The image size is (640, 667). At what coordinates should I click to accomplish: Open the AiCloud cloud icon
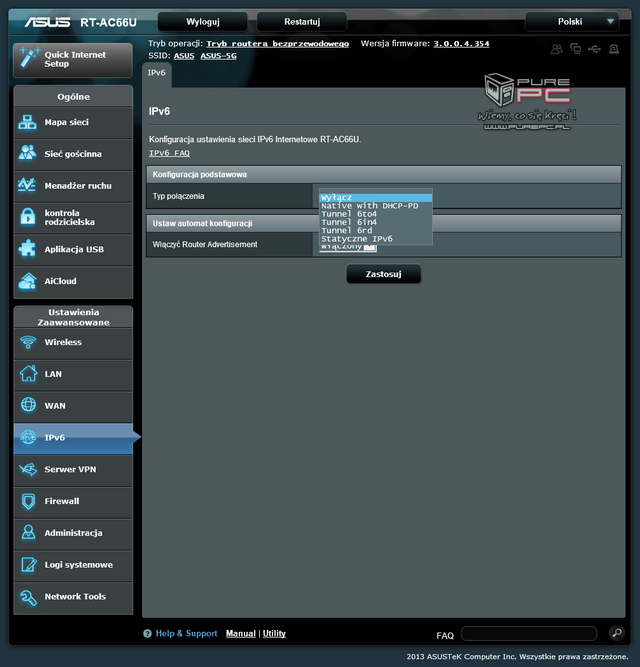pyautogui.click(x=28, y=281)
